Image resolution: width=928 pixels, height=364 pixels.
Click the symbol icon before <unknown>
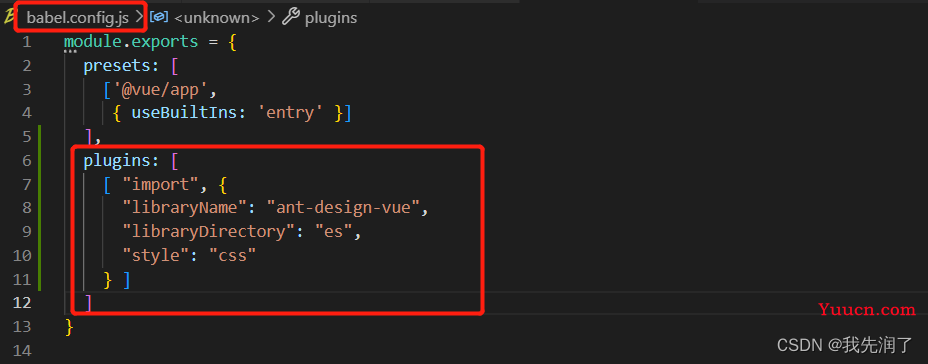[x=159, y=17]
